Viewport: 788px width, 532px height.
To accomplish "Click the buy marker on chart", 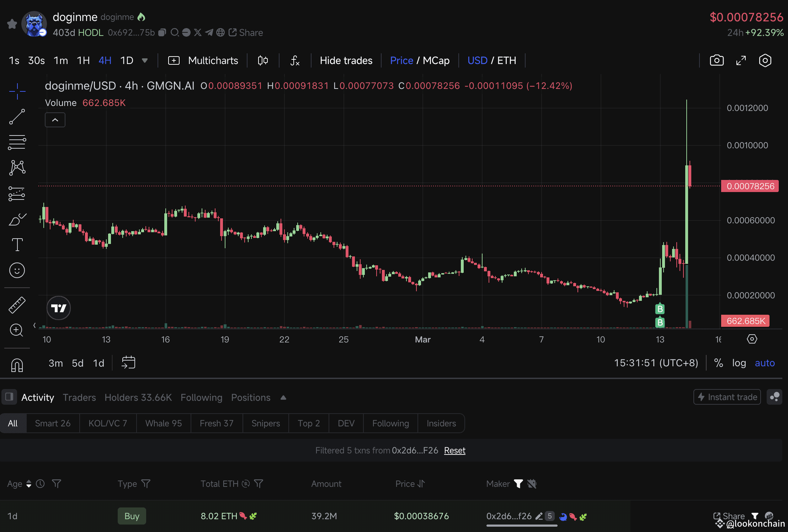I will coord(660,309).
